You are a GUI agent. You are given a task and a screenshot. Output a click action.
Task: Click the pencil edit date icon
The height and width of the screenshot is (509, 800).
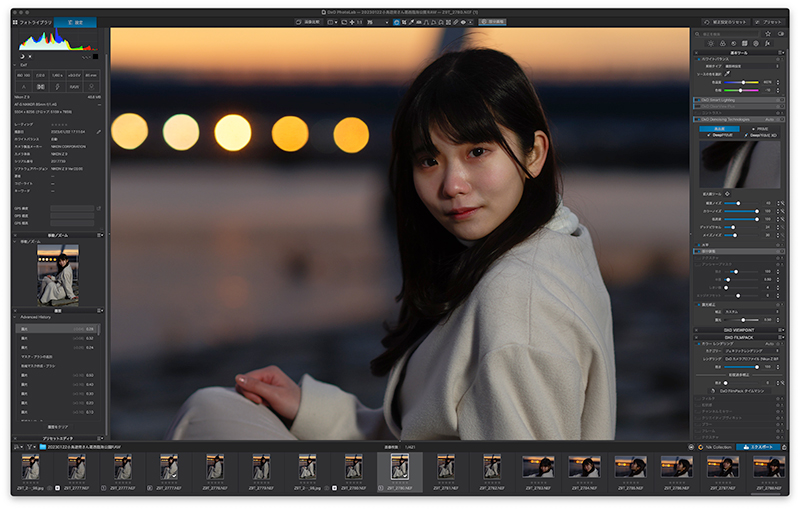coord(99,132)
